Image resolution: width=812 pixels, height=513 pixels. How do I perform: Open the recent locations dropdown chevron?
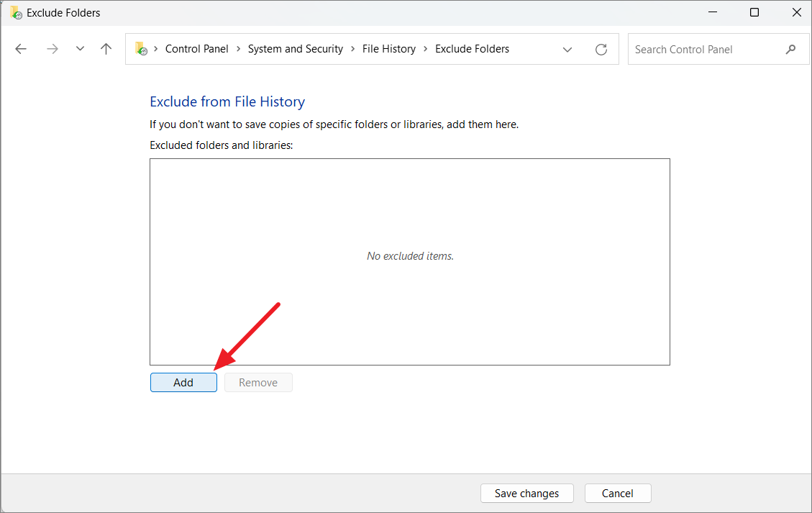(x=79, y=48)
